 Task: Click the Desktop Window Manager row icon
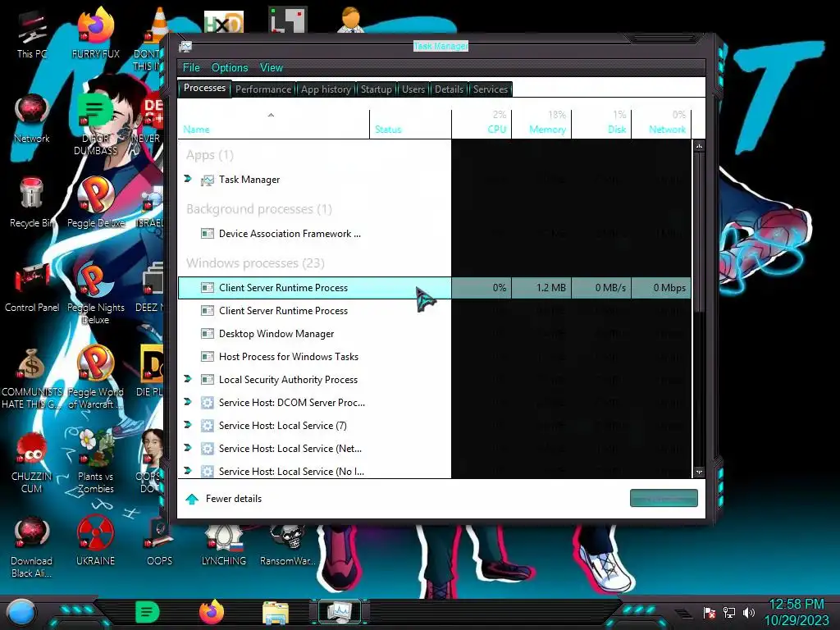(208, 334)
